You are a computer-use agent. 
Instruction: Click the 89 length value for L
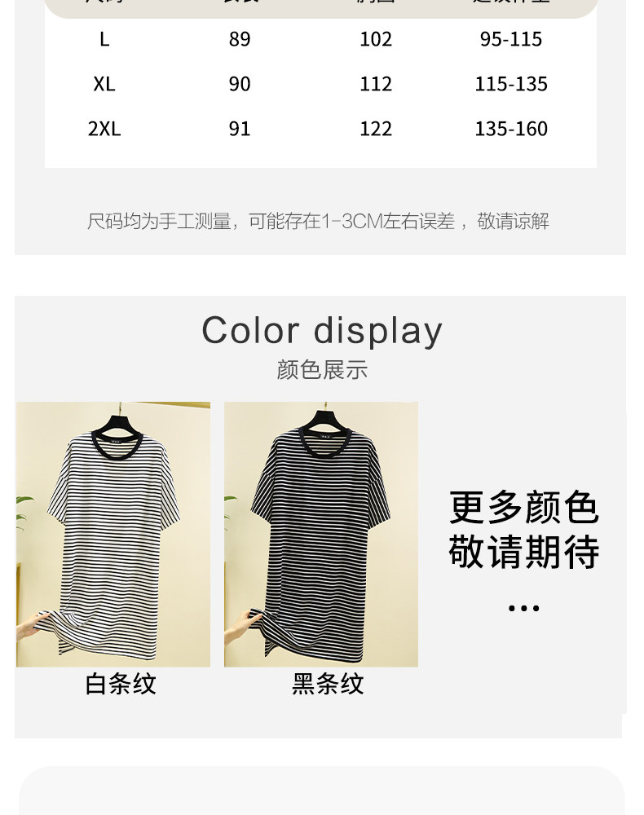pyautogui.click(x=240, y=39)
